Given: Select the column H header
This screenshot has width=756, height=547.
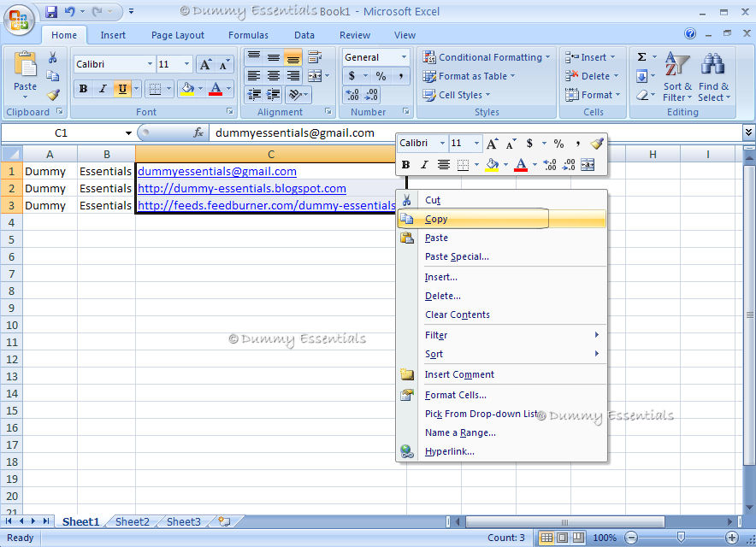Looking at the screenshot, I should tap(653, 154).
